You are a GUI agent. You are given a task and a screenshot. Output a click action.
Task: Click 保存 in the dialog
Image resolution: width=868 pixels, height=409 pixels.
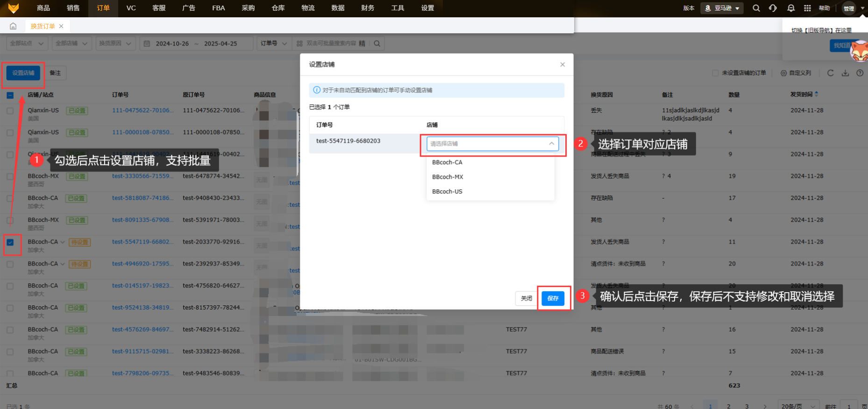(x=553, y=298)
